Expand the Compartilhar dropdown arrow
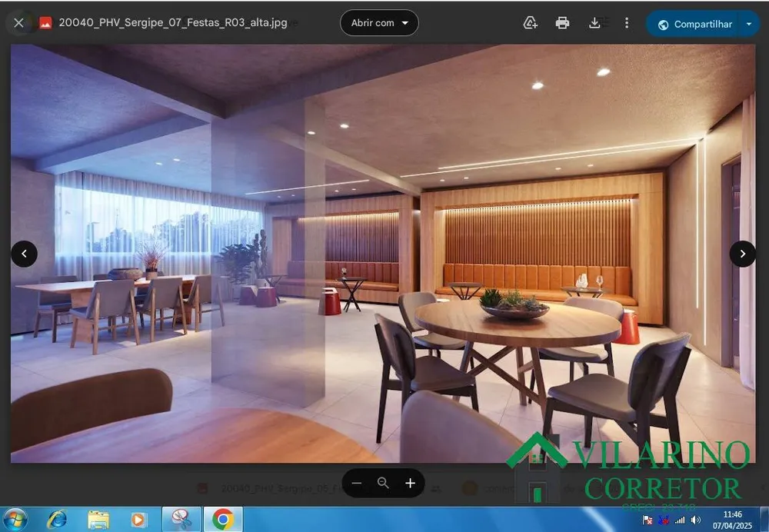This screenshot has width=769, height=532. click(x=749, y=24)
